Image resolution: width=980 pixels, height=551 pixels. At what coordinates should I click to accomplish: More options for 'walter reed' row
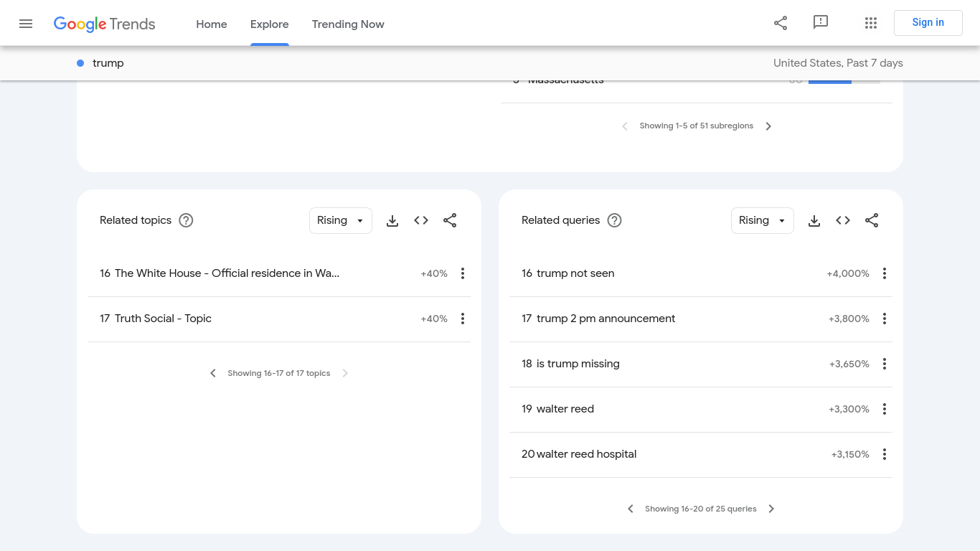click(885, 409)
